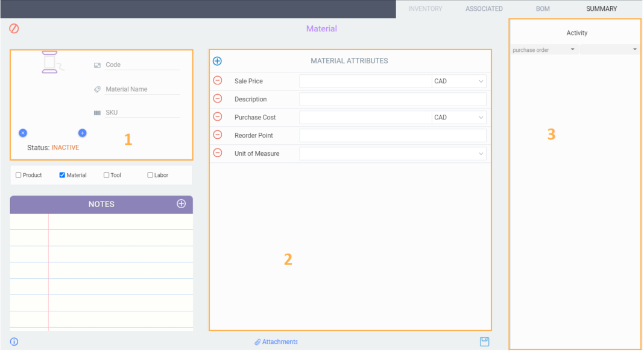Click the Activity panel title
Image resolution: width=644 pixels, height=353 pixels.
click(576, 33)
